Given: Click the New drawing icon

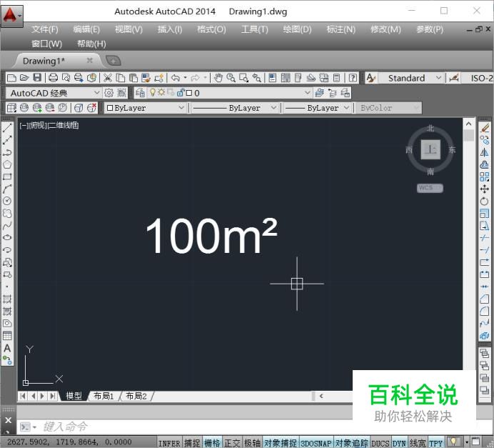Looking at the screenshot, I should 11,78.
